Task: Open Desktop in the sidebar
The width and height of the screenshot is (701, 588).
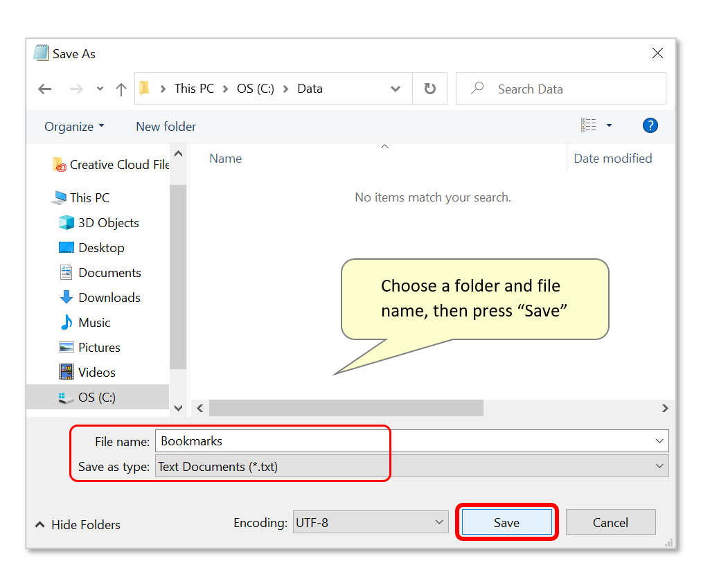Action: point(91,248)
